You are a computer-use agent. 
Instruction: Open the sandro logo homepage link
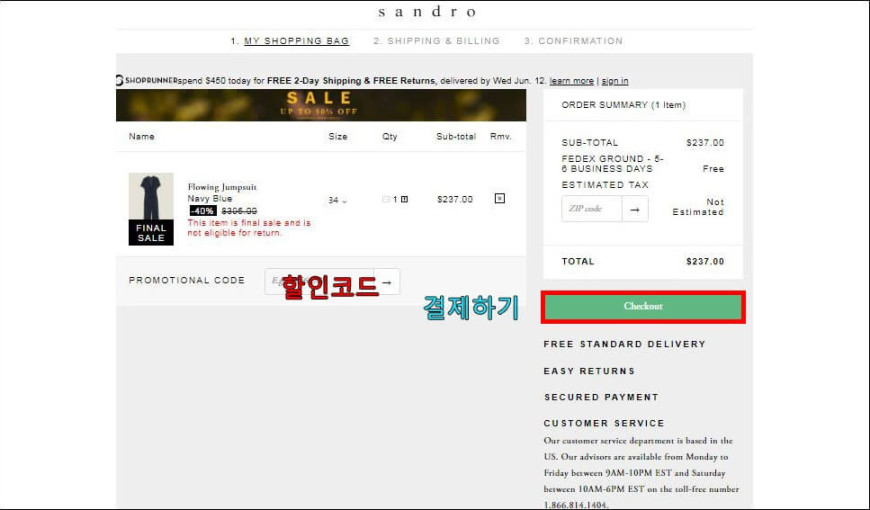point(427,11)
